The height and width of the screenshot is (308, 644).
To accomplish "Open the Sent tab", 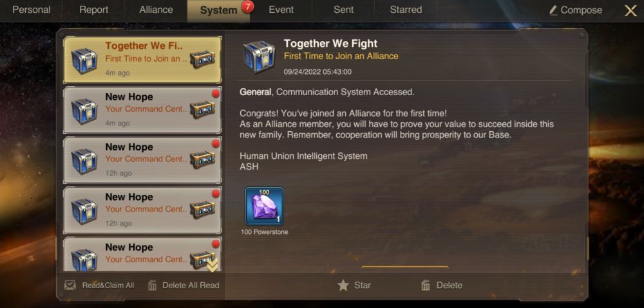I will [x=343, y=10].
